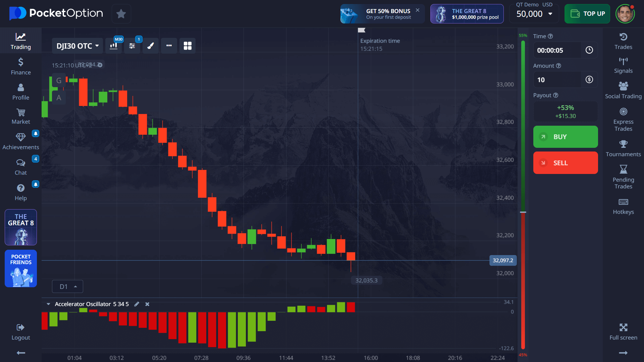Open Signals panel
This screenshot has width=644, height=362.
tap(623, 65)
